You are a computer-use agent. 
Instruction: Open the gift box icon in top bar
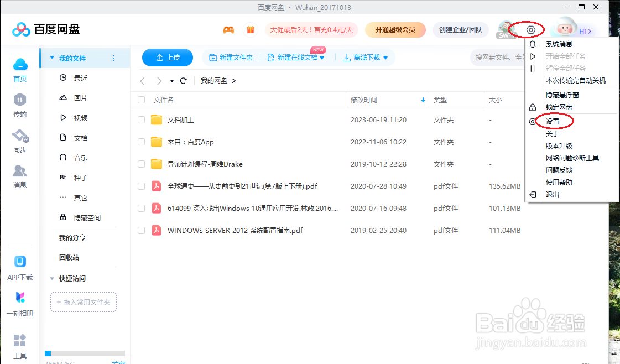251,30
